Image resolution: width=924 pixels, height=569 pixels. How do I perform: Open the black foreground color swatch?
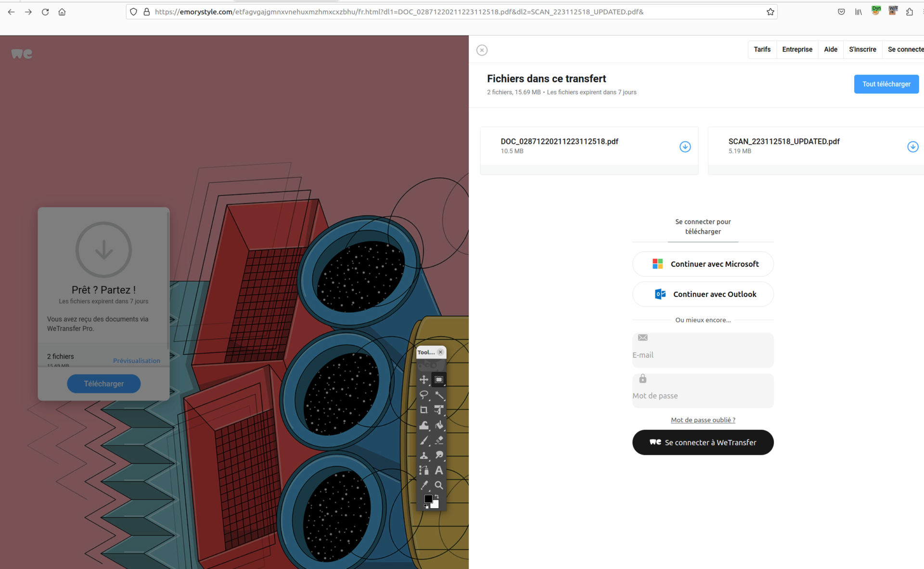[x=427, y=499]
